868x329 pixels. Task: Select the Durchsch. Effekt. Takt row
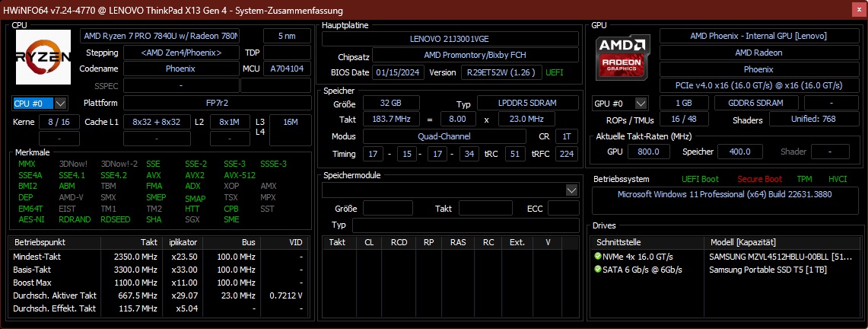point(158,308)
